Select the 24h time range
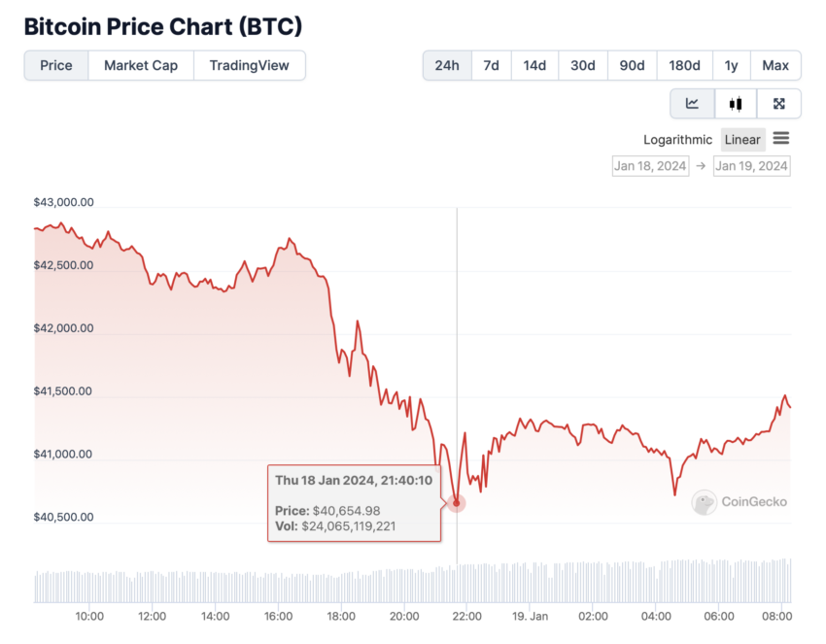This screenshot has height=644, width=826. point(447,65)
